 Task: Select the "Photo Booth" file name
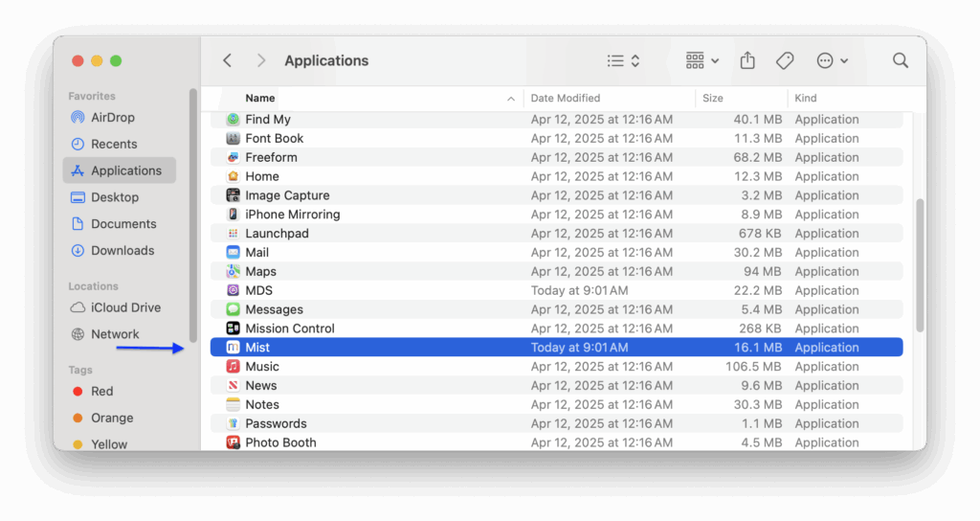click(280, 442)
